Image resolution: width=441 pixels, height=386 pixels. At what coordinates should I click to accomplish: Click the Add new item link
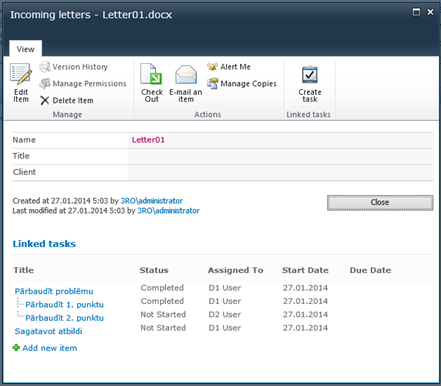point(50,348)
